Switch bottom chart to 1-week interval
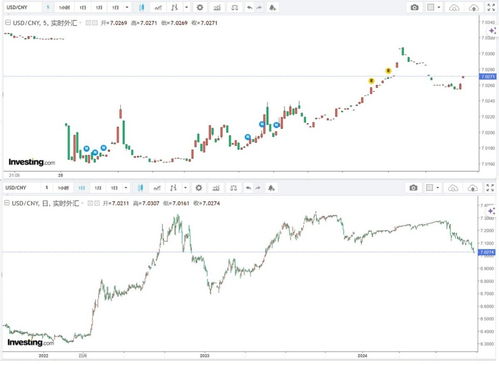Screen dimensions: 499x365 pos(98,188)
